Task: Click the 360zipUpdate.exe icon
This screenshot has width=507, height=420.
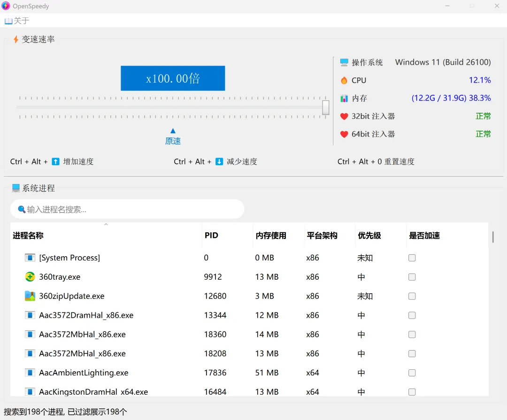Action: tap(30, 296)
